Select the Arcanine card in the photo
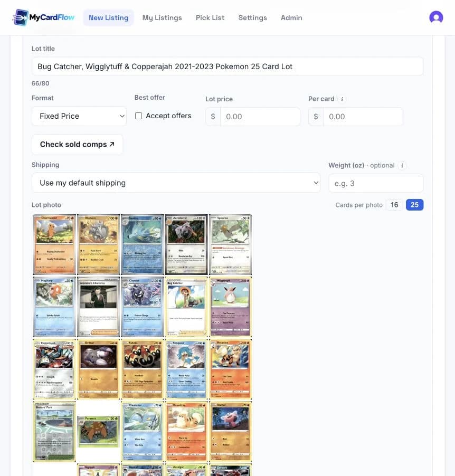The image size is (455, 476). pos(230,369)
